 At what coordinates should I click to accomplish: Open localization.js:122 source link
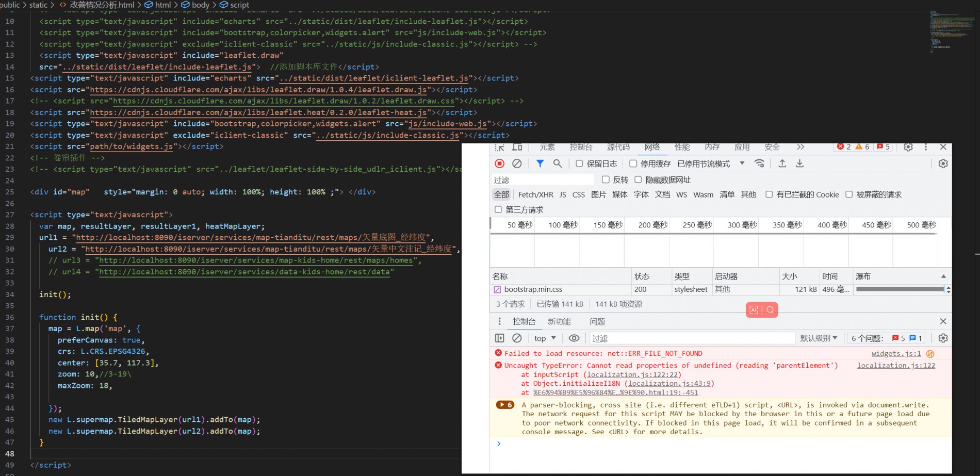[x=896, y=366]
